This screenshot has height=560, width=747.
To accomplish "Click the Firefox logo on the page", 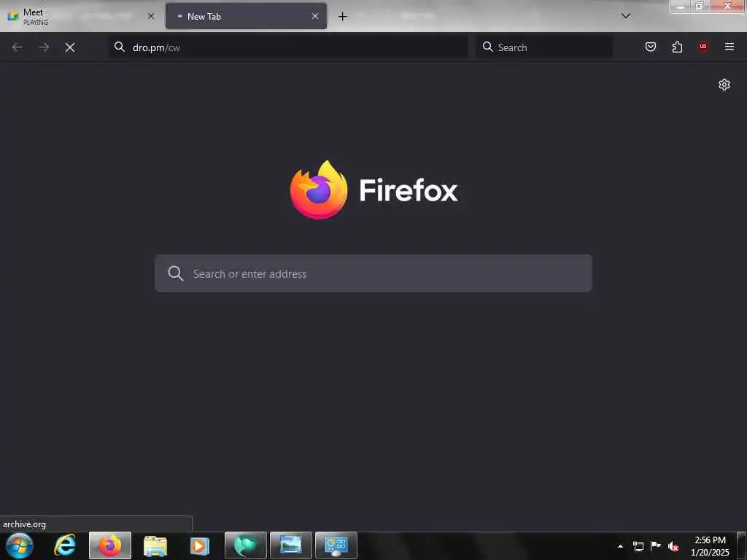I will [x=374, y=190].
